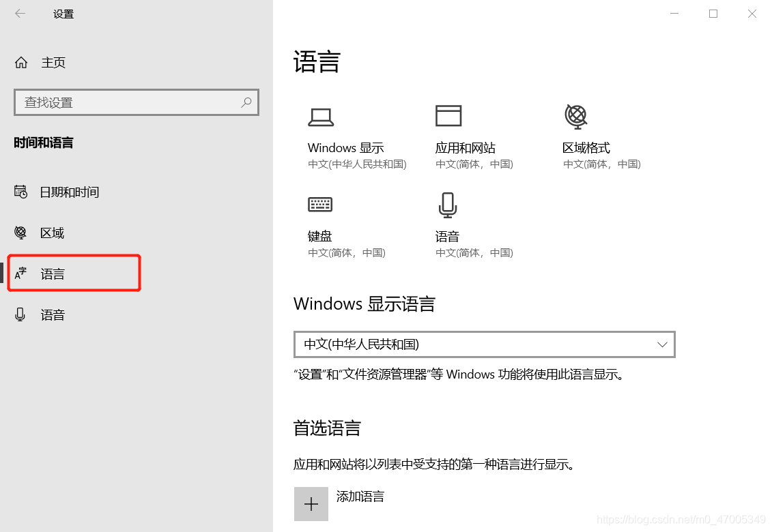Click the keyboard icon for 键盘
772x532 pixels.
click(x=321, y=204)
